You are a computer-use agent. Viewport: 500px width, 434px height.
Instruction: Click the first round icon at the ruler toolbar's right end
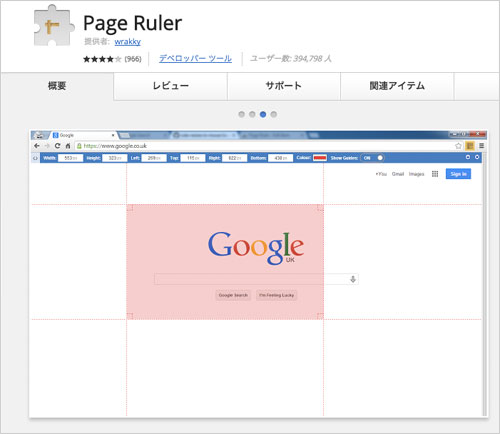(x=468, y=157)
